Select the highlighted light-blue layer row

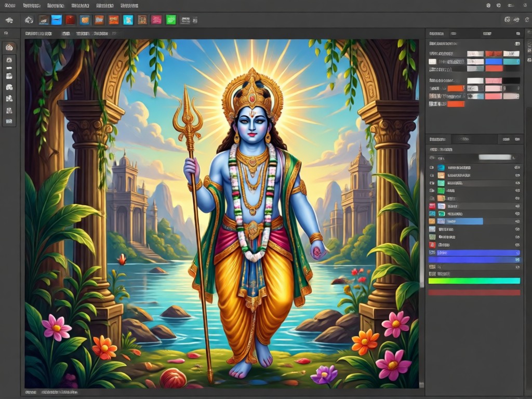click(459, 221)
